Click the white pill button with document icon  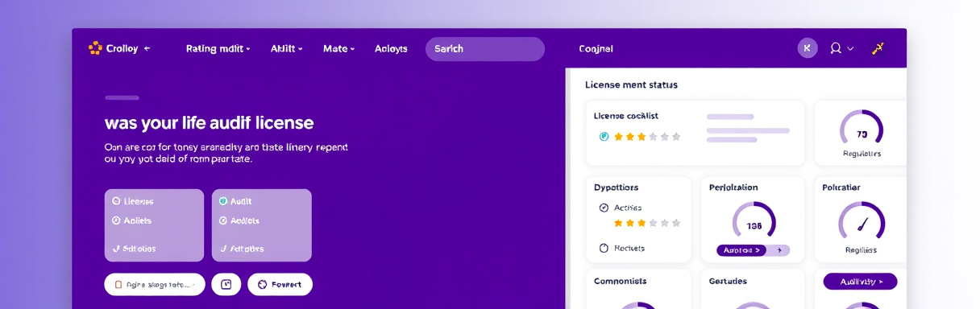(x=155, y=284)
